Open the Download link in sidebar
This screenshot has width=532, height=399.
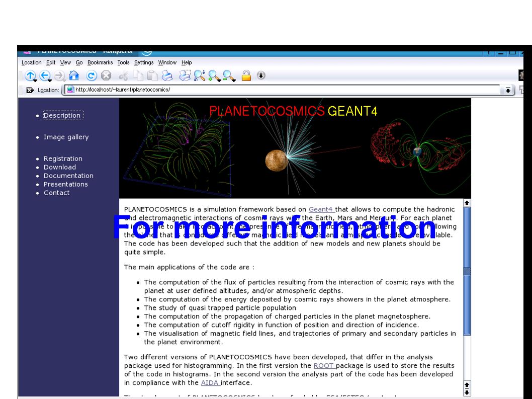[60, 167]
